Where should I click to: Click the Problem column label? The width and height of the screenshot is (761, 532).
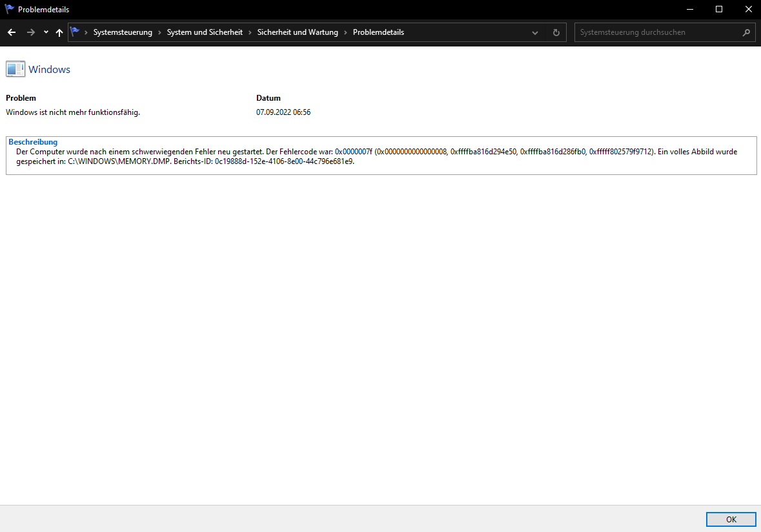point(21,98)
